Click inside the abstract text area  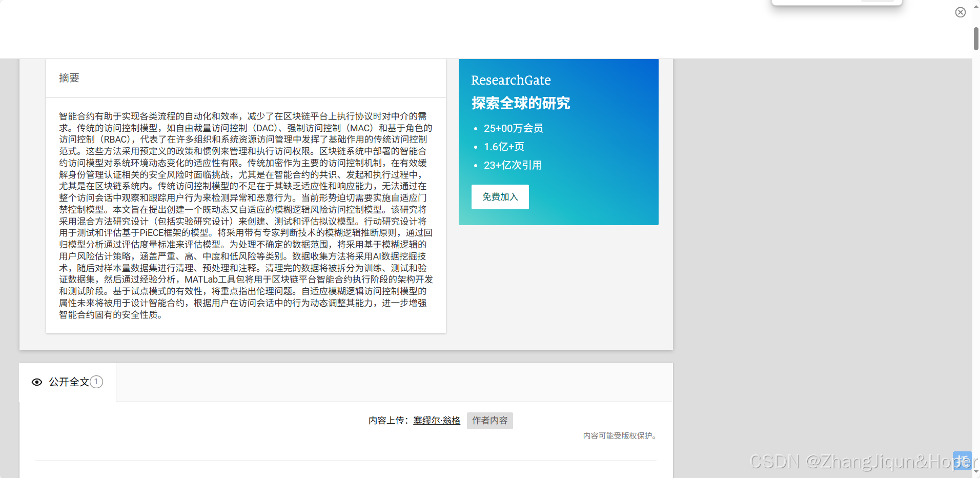(245, 215)
